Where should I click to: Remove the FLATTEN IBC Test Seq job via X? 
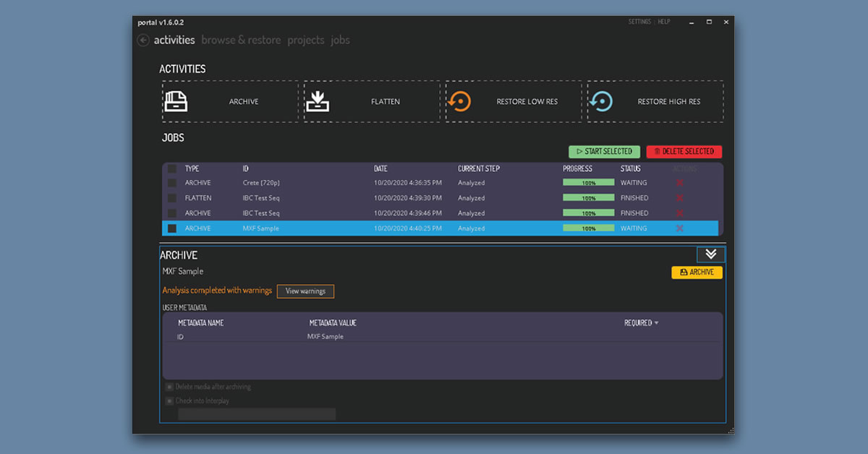(679, 198)
